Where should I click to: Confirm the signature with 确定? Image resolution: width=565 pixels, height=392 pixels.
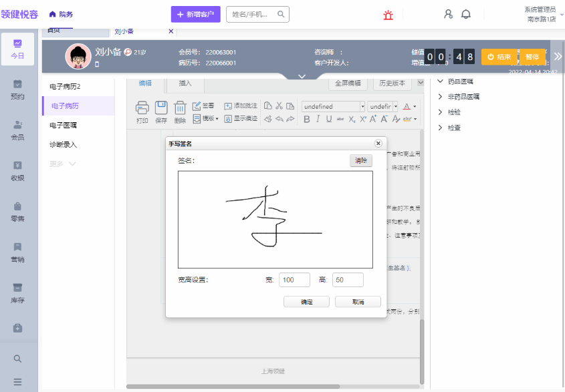[x=307, y=302]
